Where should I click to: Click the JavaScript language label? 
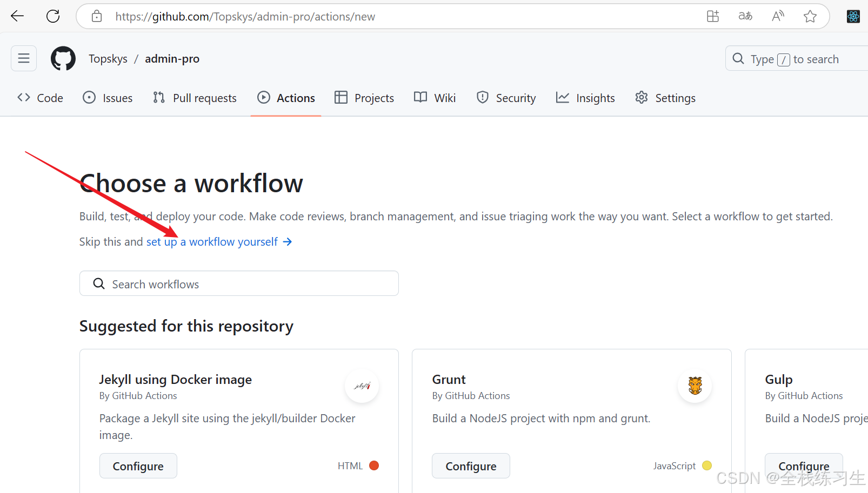point(675,465)
